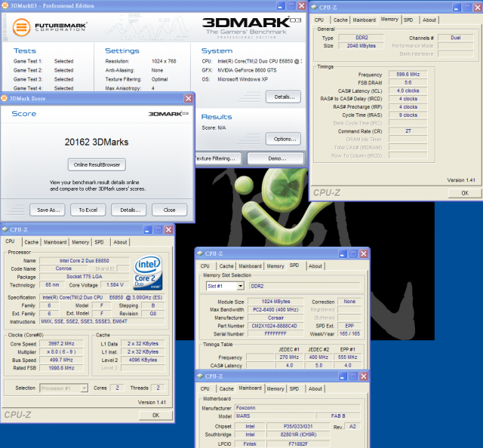Image resolution: width=483 pixels, height=448 pixels.
Task: Open Results Options... button
Action: [x=284, y=139]
